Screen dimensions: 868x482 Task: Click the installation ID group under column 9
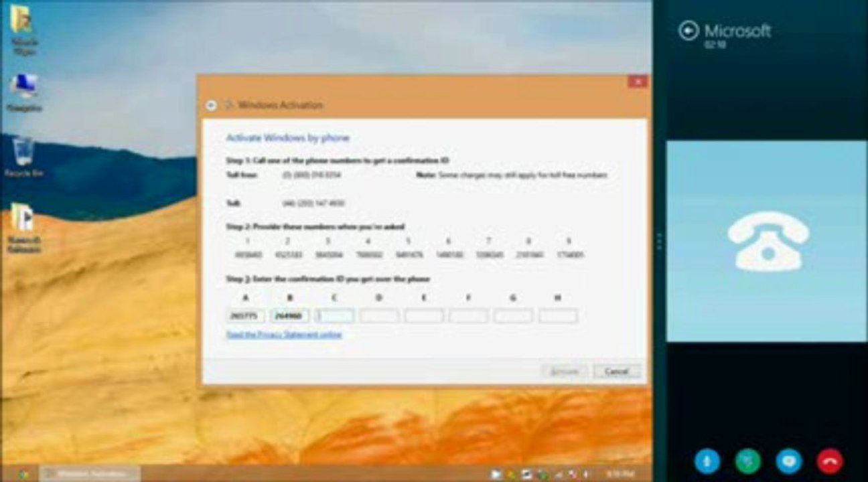pos(570,255)
